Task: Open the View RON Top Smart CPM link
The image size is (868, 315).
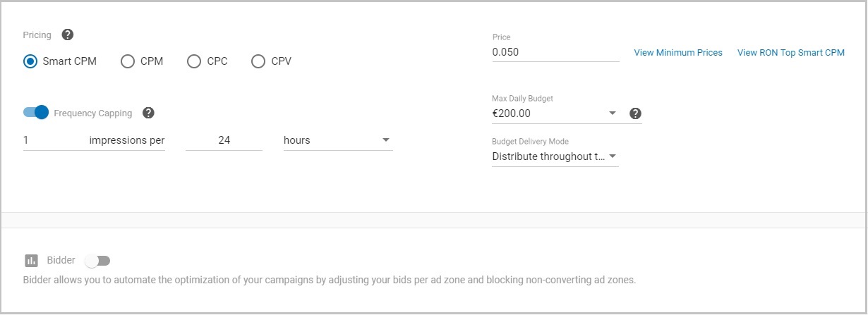Action: coord(790,53)
